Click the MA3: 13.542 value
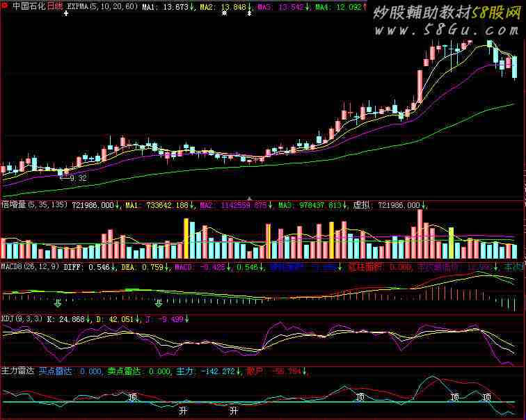 (x=281, y=7)
